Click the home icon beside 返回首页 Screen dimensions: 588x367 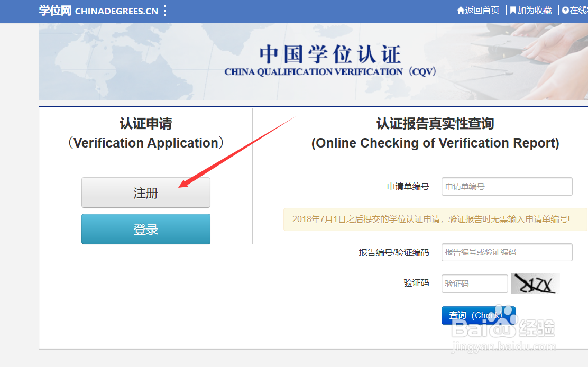point(461,10)
